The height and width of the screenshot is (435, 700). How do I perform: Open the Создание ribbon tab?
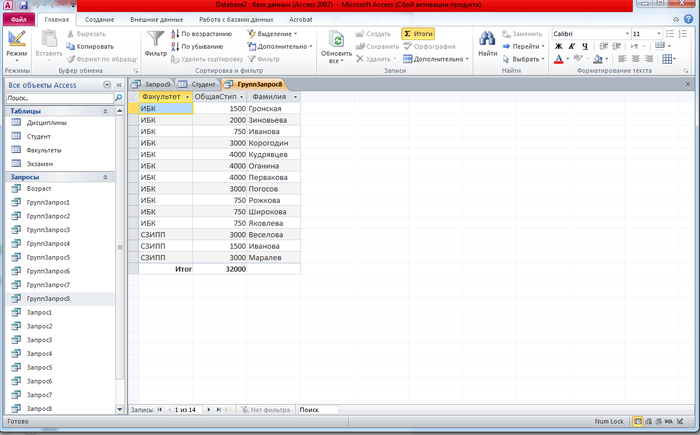point(98,19)
